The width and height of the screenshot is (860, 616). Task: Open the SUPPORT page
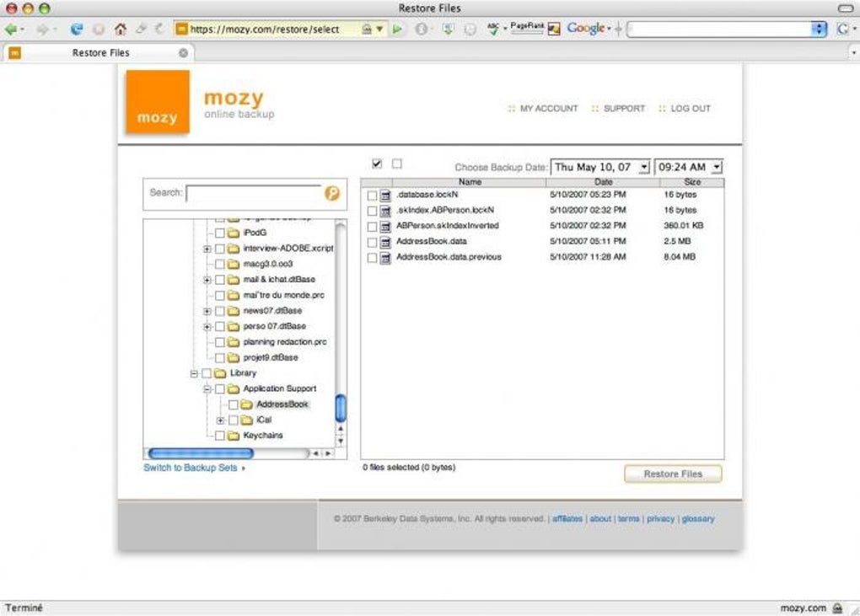pyautogui.click(x=624, y=109)
